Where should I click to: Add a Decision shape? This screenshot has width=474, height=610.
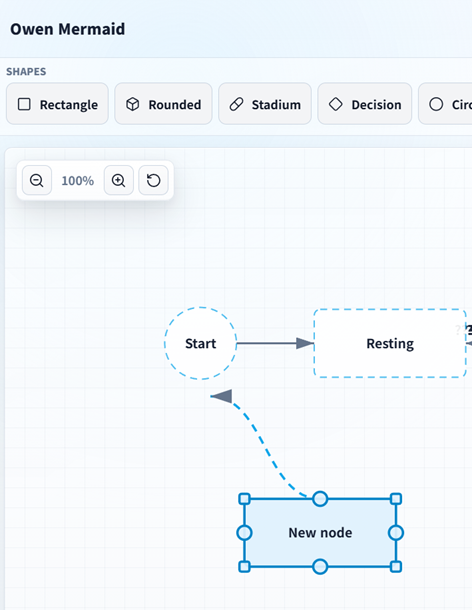click(365, 104)
